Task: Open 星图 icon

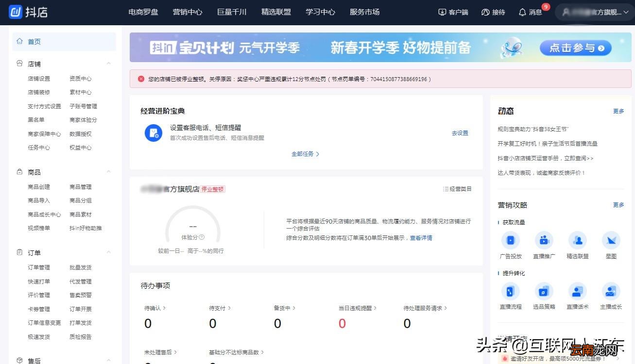Action: pos(611,240)
